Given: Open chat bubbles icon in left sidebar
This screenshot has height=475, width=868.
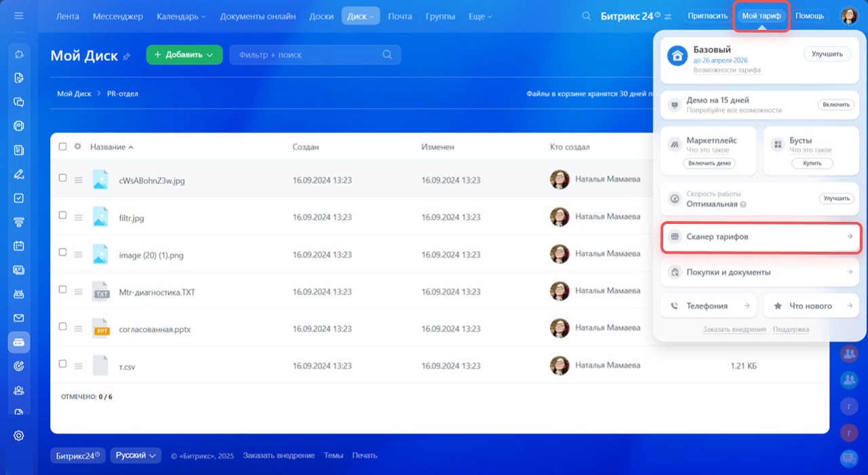Looking at the screenshot, I should pyautogui.click(x=18, y=102).
